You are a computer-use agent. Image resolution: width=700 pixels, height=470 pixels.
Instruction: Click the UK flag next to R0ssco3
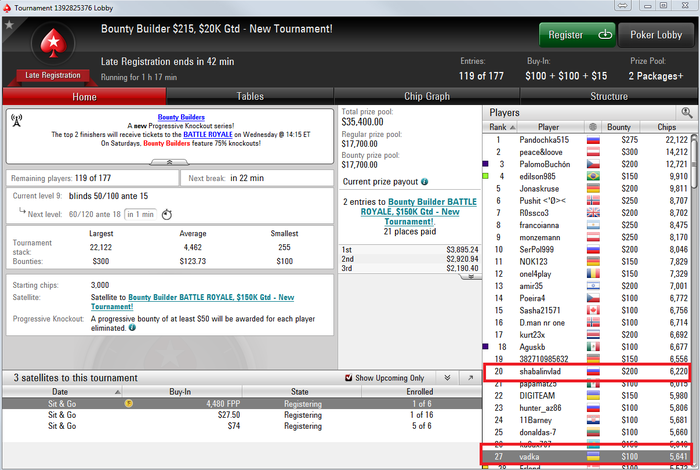click(x=593, y=213)
